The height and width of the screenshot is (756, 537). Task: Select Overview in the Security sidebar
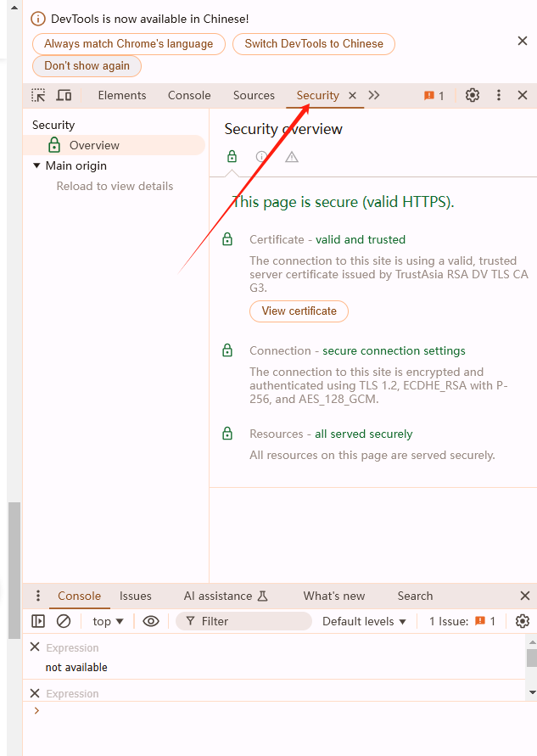pos(115,145)
